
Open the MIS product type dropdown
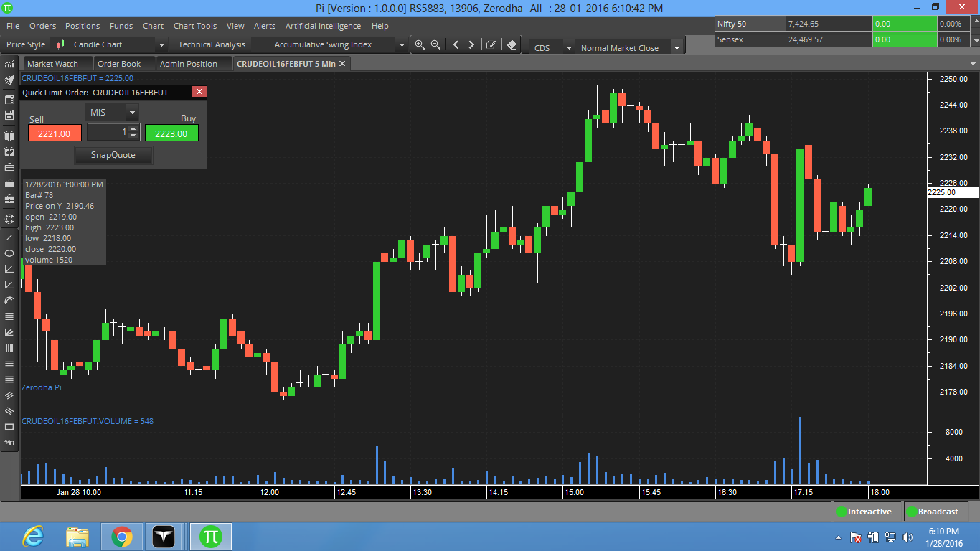coord(132,113)
